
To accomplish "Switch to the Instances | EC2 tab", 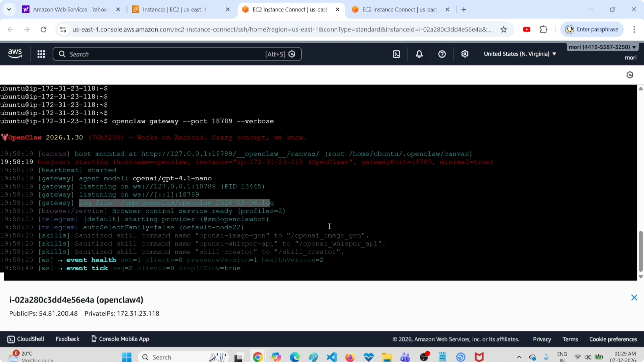I will [x=174, y=9].
